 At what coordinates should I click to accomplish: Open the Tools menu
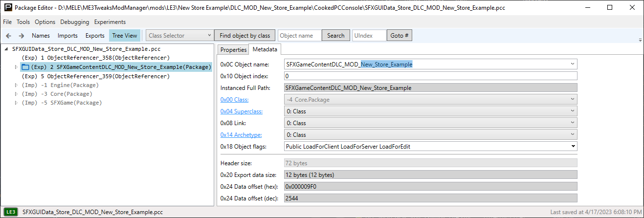coord(23,22)
